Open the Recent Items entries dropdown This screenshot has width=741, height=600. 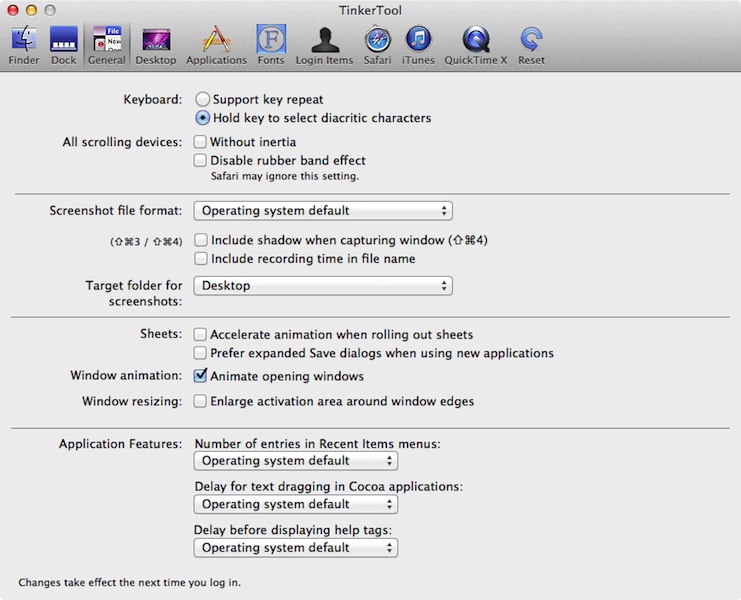point(296,461)
